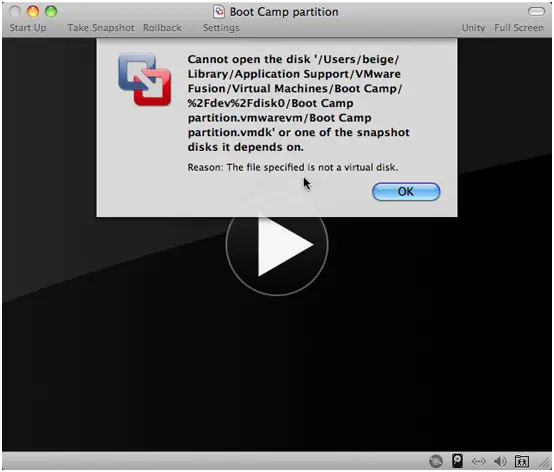The image size is (554, 472).
Task: Click Take Snapshot in the toolbar
Action: (101, 28)
